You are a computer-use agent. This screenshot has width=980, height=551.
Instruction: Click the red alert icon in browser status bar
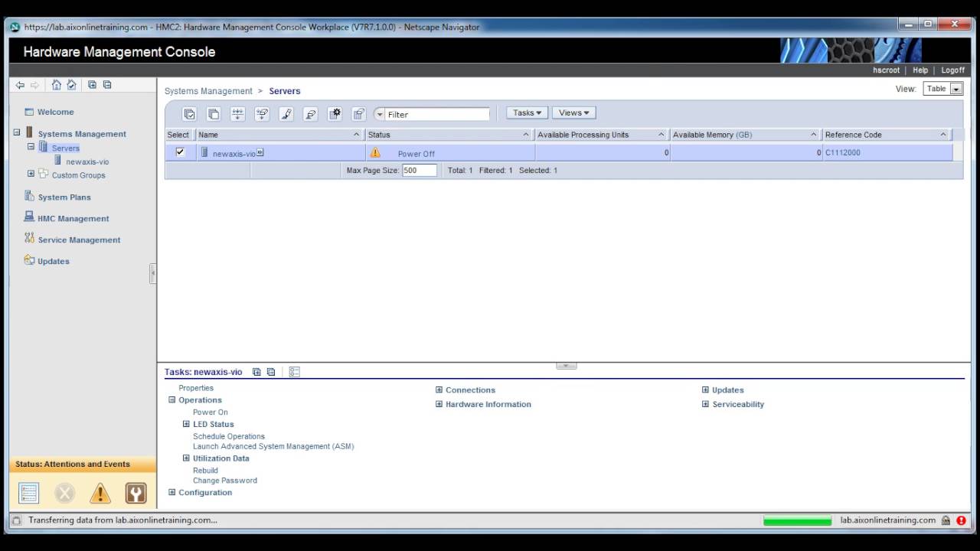(961, 520)
